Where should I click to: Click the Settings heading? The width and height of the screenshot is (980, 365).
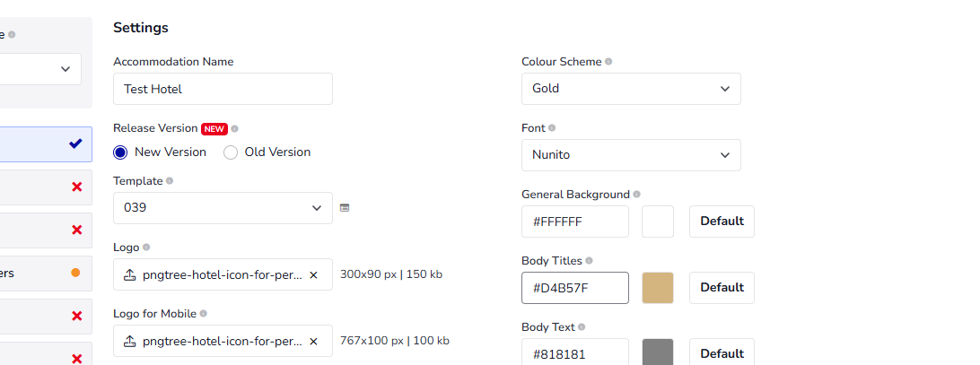[x=141, y=28]
